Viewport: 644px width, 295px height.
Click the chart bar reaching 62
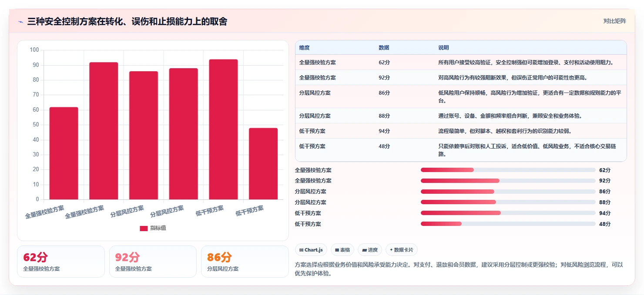pos(64,153)
